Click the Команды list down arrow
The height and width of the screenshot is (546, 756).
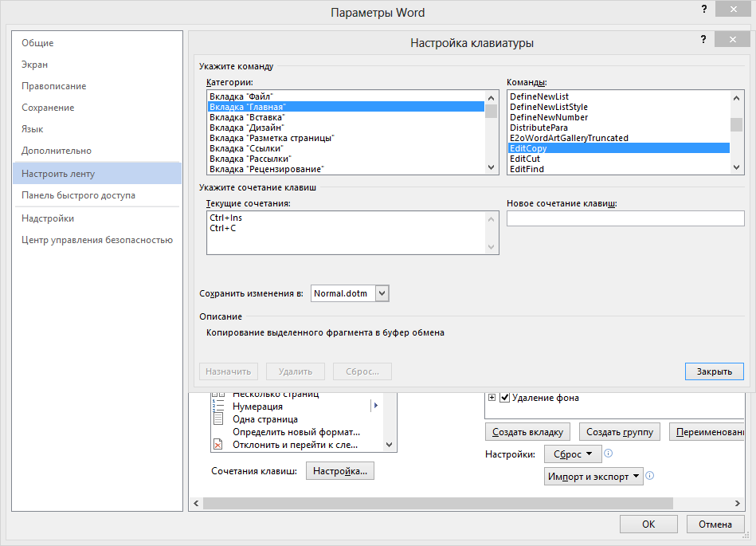(736, 167)
